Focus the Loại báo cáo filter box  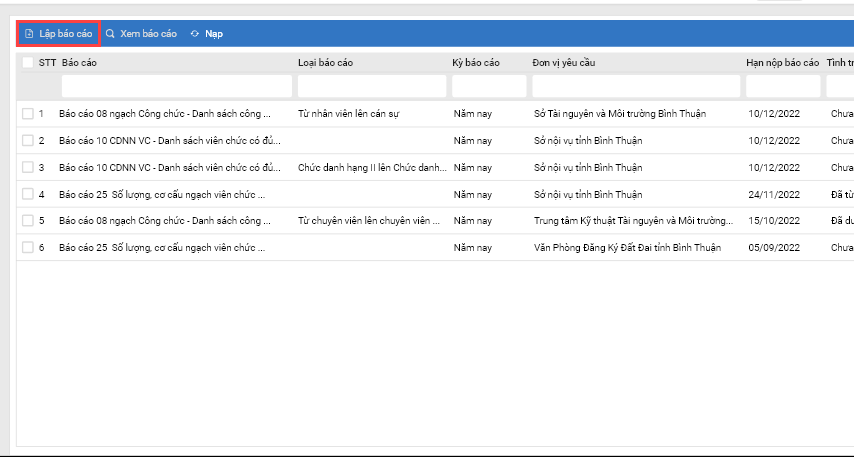coord(370,87)
